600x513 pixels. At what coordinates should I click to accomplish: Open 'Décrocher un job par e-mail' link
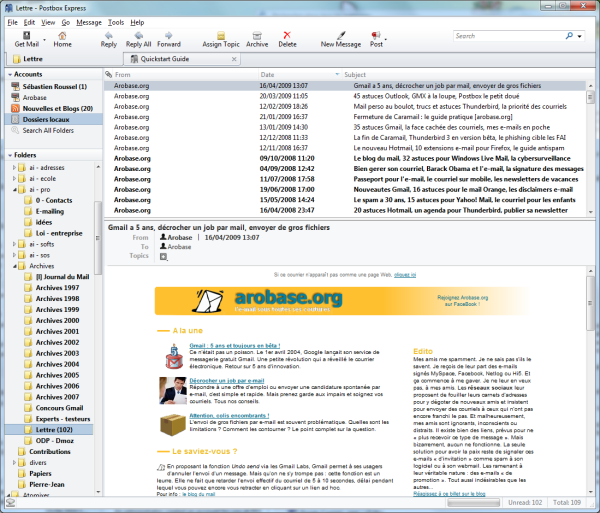pyautogui.click(x=227, y=381)
